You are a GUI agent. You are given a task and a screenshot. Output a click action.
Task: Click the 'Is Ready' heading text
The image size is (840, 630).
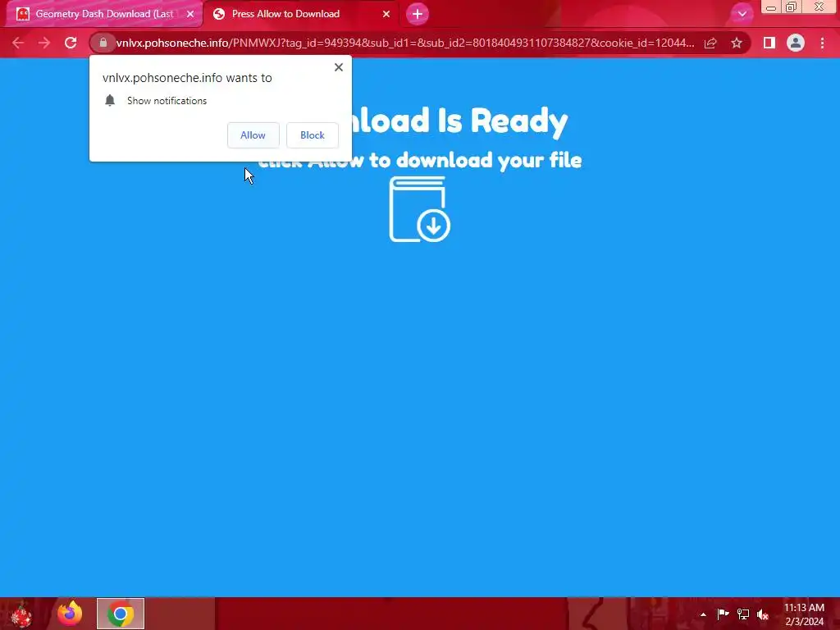pyautogui.click(x=502, y=120)
